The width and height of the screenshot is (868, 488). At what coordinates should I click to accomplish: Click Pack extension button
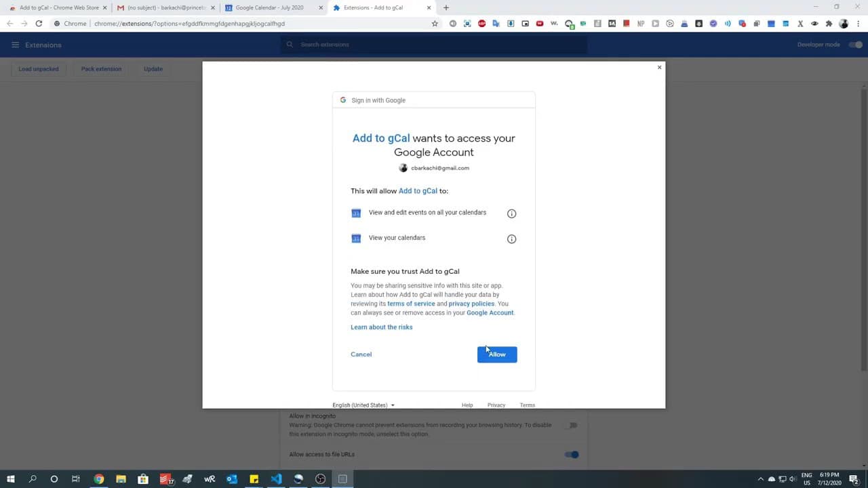click(101, 69)
